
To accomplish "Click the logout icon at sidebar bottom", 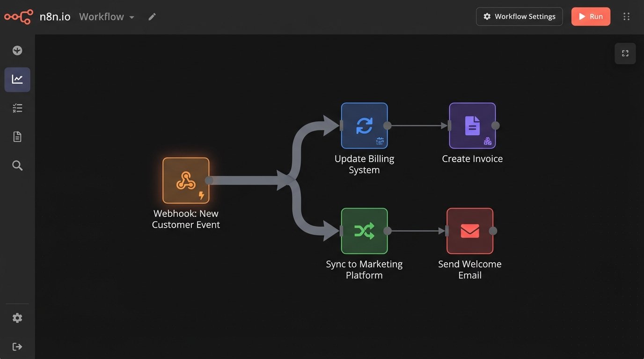I will point(17,346).
